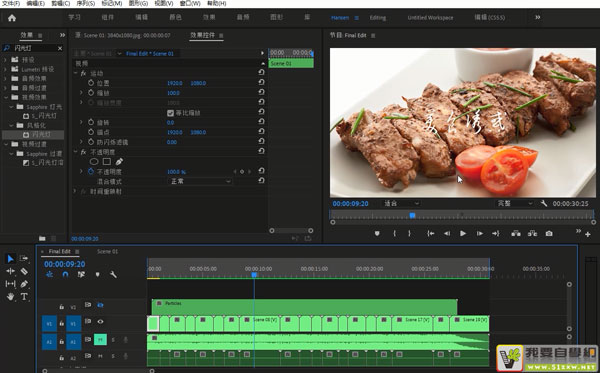
Task: Click the free-draw bezier mask pen icon
Action: pos(119,161)
